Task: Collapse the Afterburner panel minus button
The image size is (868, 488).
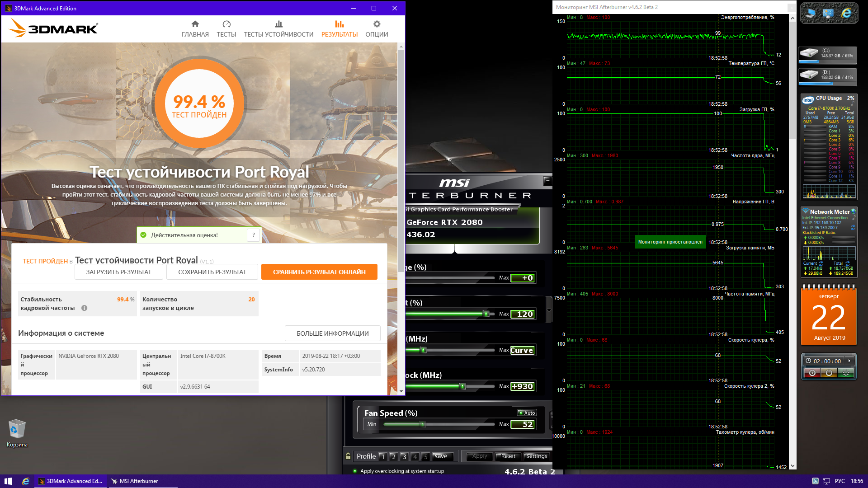Action: point(547,181)
